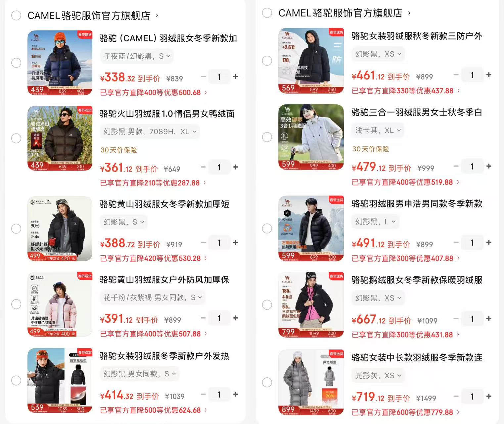
Task: Expand 已享官方直降400等优惠500.68 discount details
Action: (154, 92)
